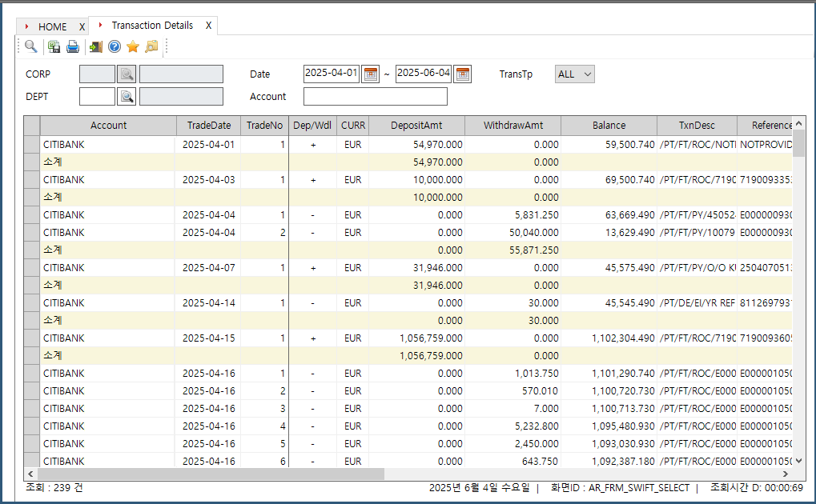Close the HOME tab with its X
Viewport: 816px width, 504px height.
82,26
